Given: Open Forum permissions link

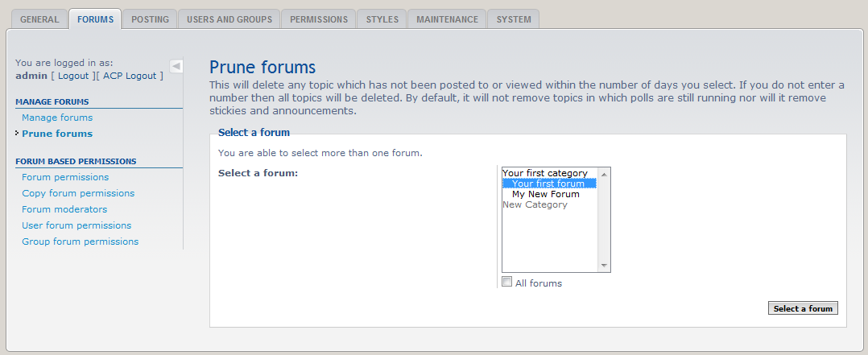Looking at the screenshot, I should 65,177.
